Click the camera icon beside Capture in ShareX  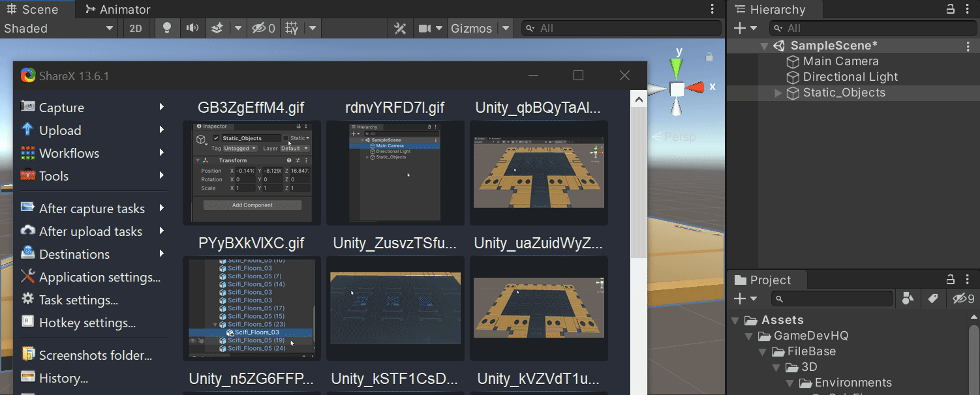click(27, 106)
